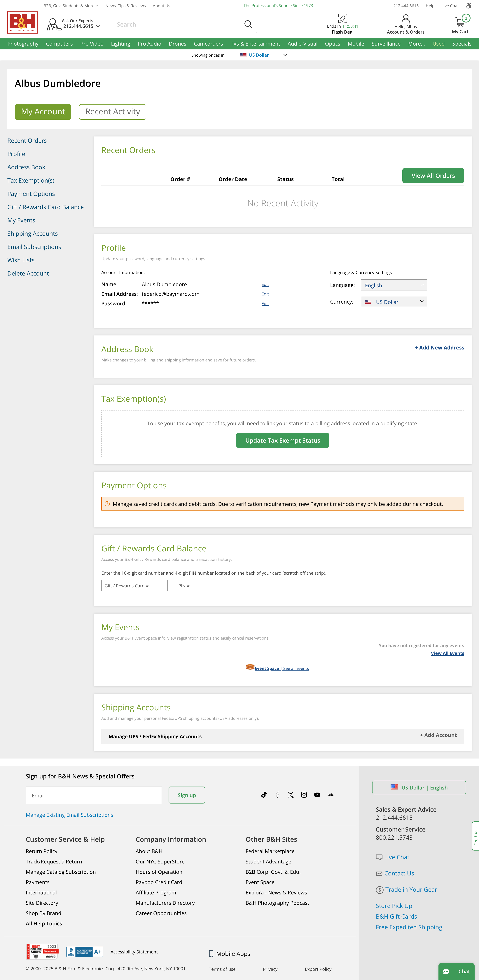This screenshot has width=479, height=980.
Task: Click the View All Orders button
Action: coord(433,176)
